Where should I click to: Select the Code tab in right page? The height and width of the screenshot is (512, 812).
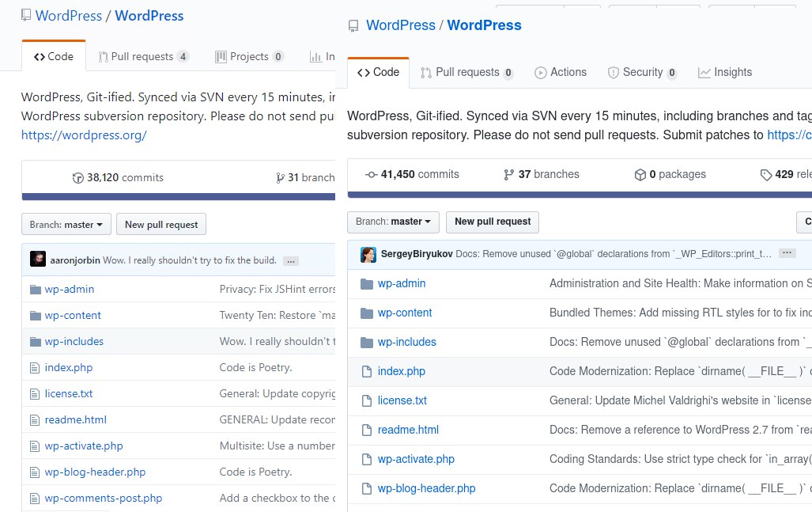click(379, 73)
